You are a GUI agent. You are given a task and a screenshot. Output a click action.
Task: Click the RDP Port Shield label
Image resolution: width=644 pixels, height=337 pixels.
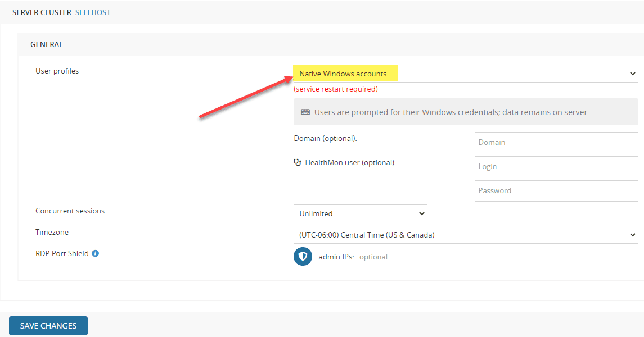[62, 253]
